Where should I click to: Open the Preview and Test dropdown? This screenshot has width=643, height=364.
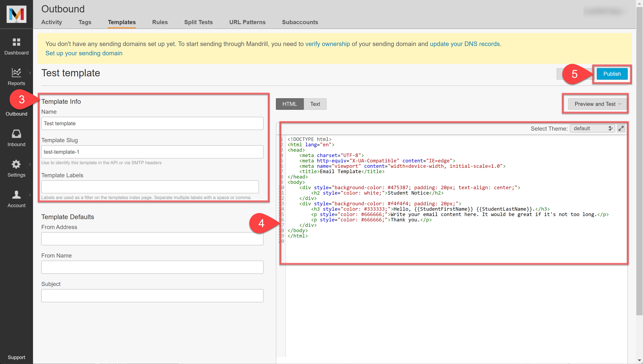[x=597, y=104]
